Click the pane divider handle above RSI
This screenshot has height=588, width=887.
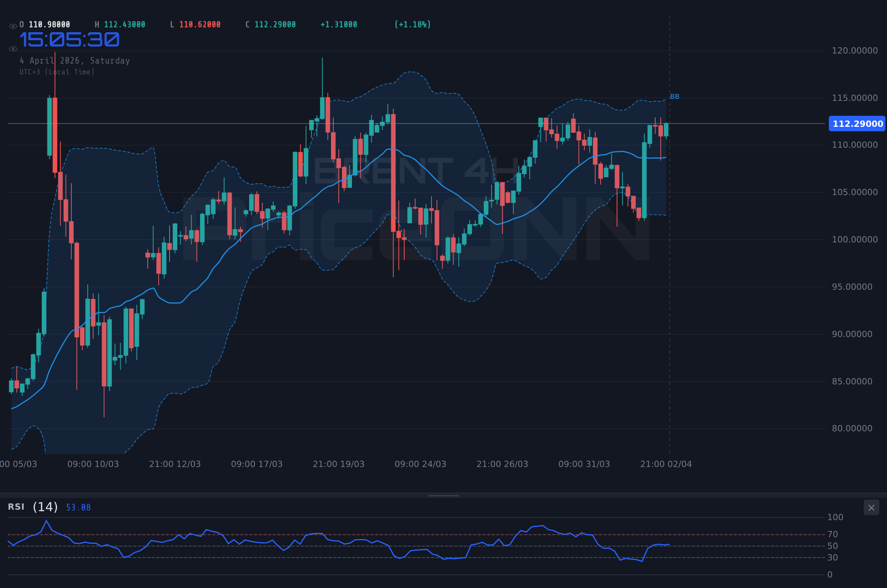[444, 496]
